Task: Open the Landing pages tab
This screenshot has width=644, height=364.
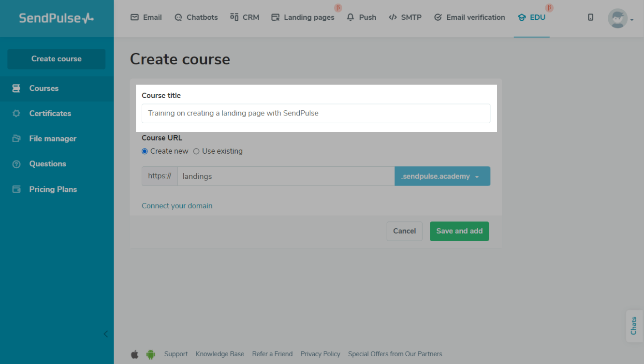Action: click(x=303, y=17)
